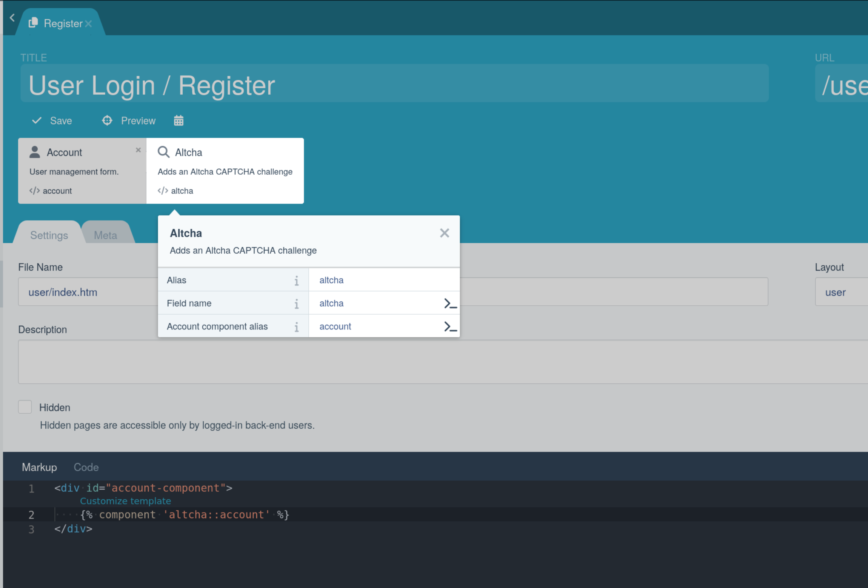Open the Layout dropdown
868x588 pixels.
click(x=842, y=292)
